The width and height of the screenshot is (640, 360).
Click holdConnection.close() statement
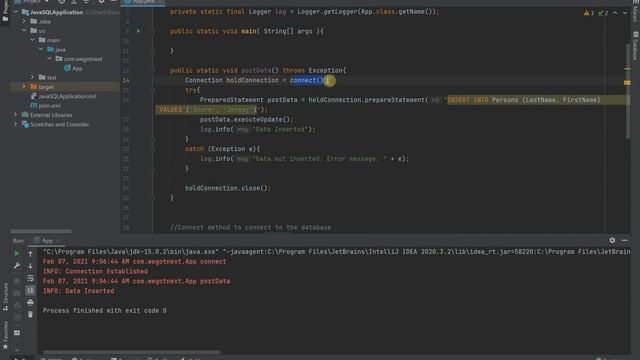coord(228,188)
